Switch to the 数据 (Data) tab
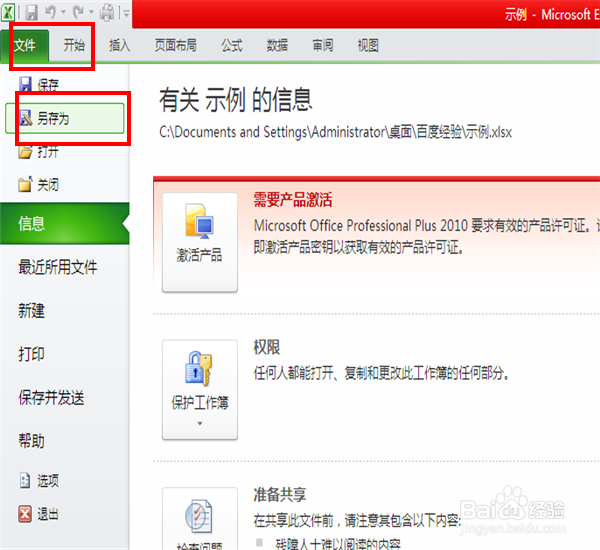 (277, 46)
